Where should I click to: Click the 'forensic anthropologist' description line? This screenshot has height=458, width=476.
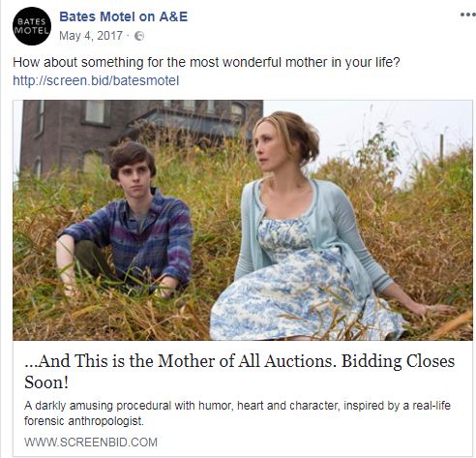84,421
